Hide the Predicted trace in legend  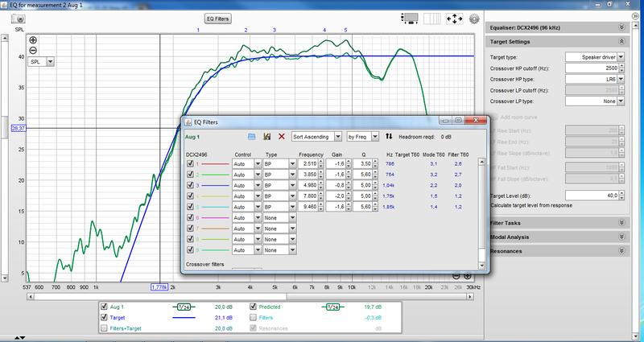254,307
